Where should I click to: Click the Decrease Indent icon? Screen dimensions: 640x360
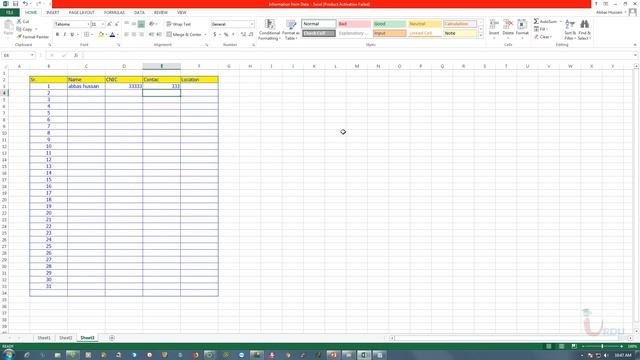pos(151,35)
